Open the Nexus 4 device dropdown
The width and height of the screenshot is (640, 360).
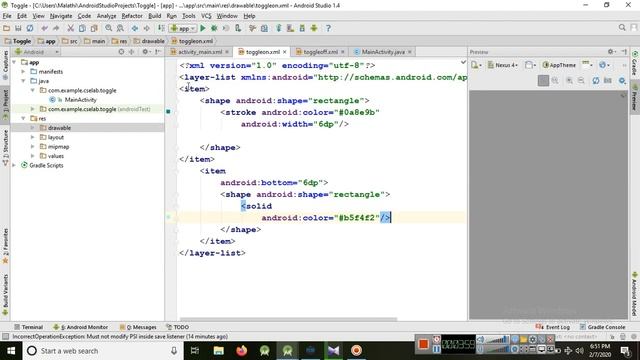point(503,65)
